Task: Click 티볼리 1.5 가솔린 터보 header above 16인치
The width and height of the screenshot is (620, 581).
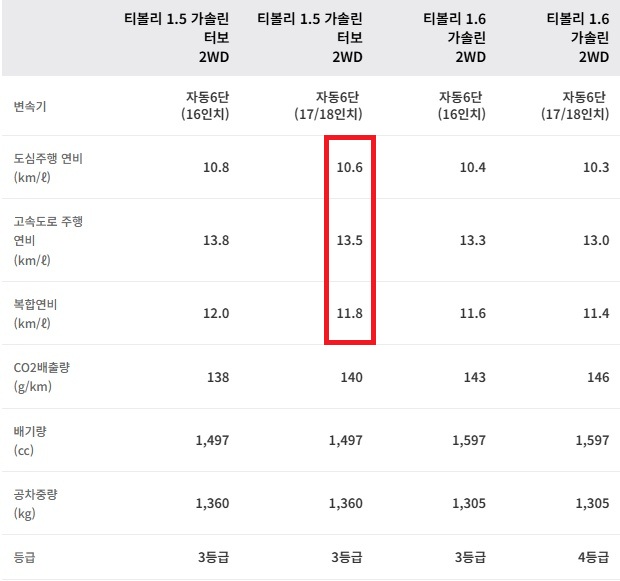Action: 177,38
